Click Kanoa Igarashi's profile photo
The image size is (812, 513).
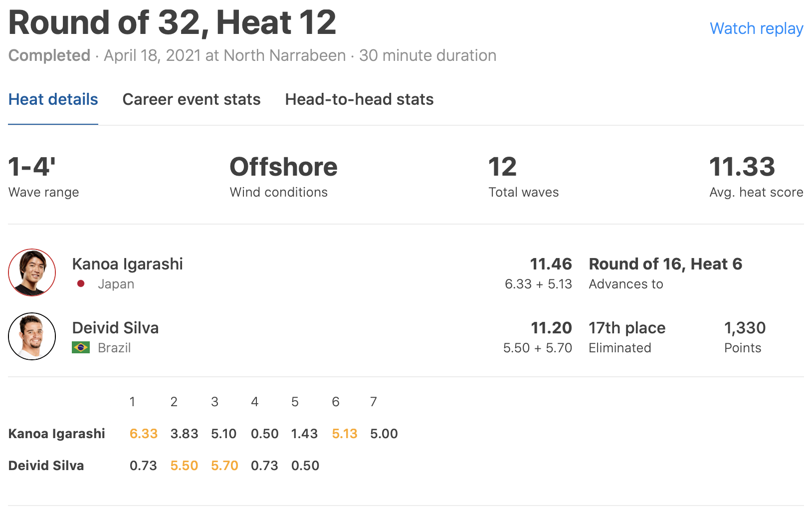coord(32,272)
